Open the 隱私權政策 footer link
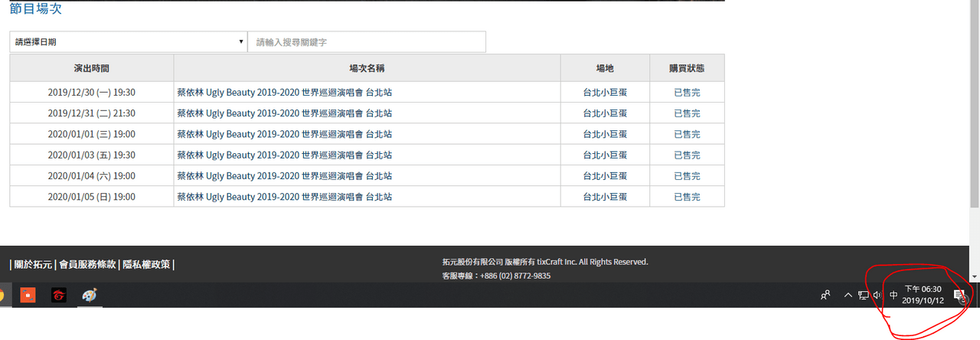 coord(147,264)
